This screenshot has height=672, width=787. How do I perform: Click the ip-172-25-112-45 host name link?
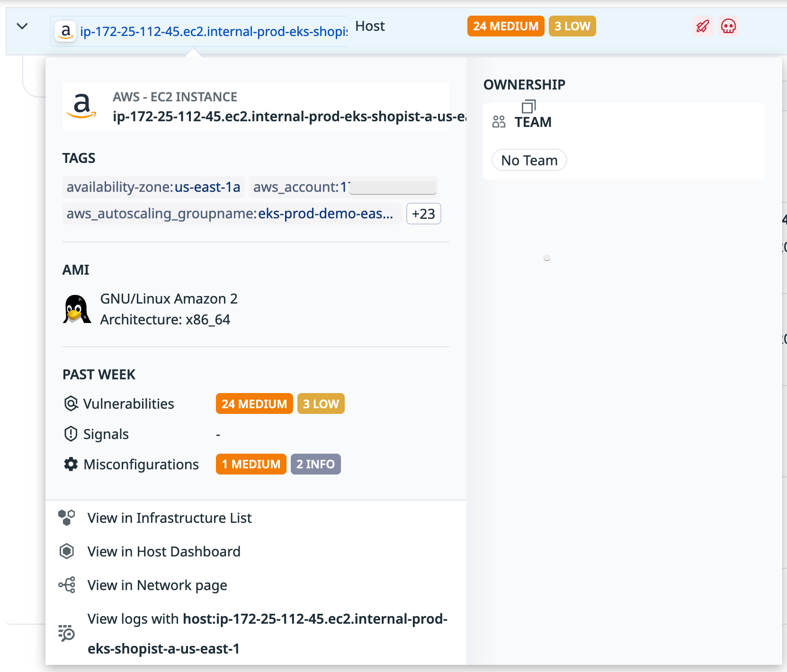pos(213,31)
